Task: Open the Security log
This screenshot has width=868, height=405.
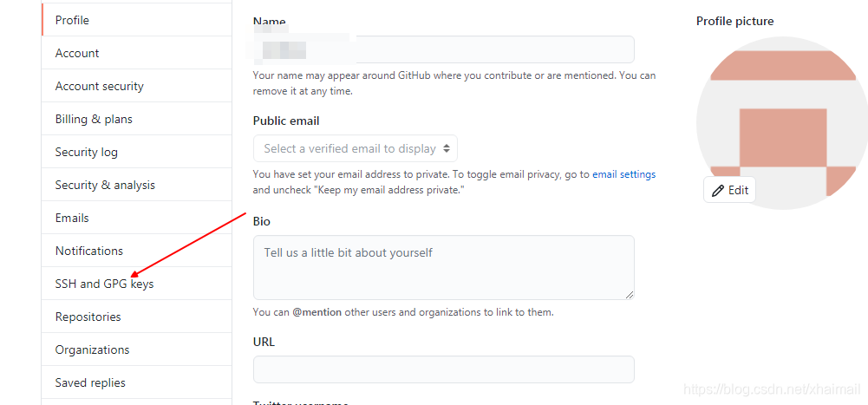Action: (87, 152)
